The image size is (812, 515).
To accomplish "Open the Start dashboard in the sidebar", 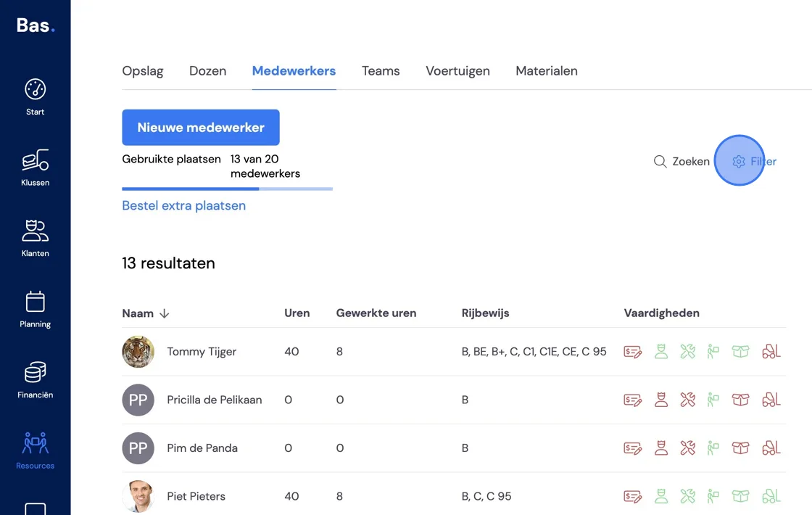I will click(x=36, y=97).
